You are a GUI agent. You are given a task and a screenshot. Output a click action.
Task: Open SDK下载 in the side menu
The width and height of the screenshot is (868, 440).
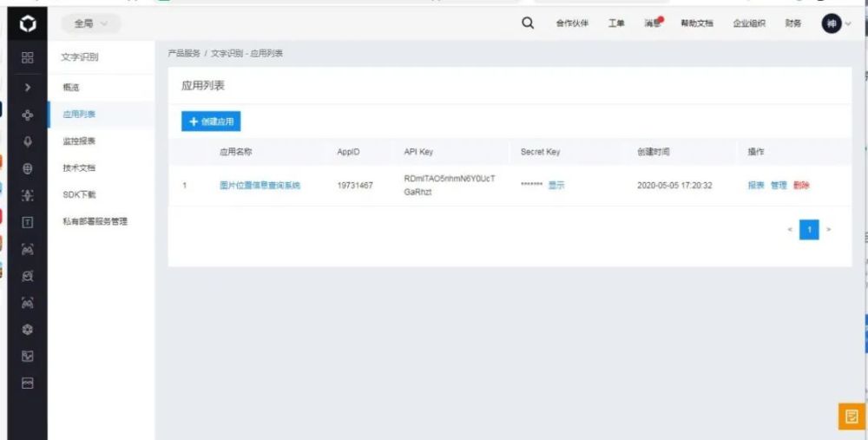coord(79,194)
